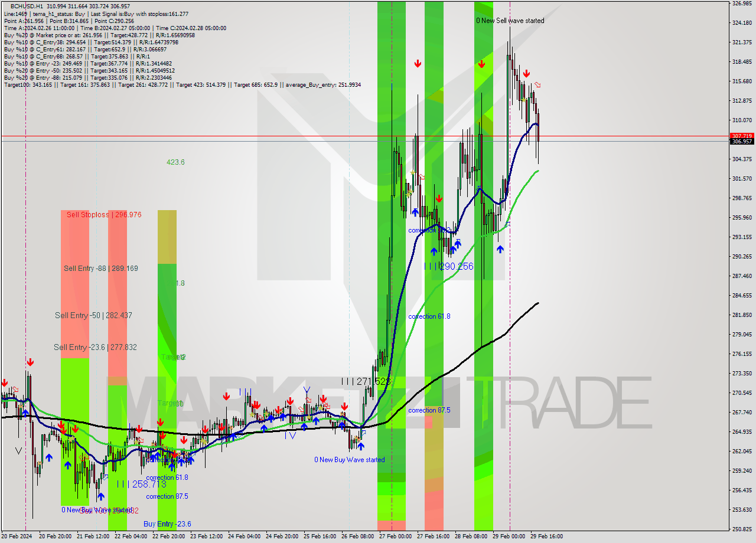Click the red sell arrow above 27 Feb 16:00
The height and width of the screenshot is (543, 756).
[x=418, y=64]
